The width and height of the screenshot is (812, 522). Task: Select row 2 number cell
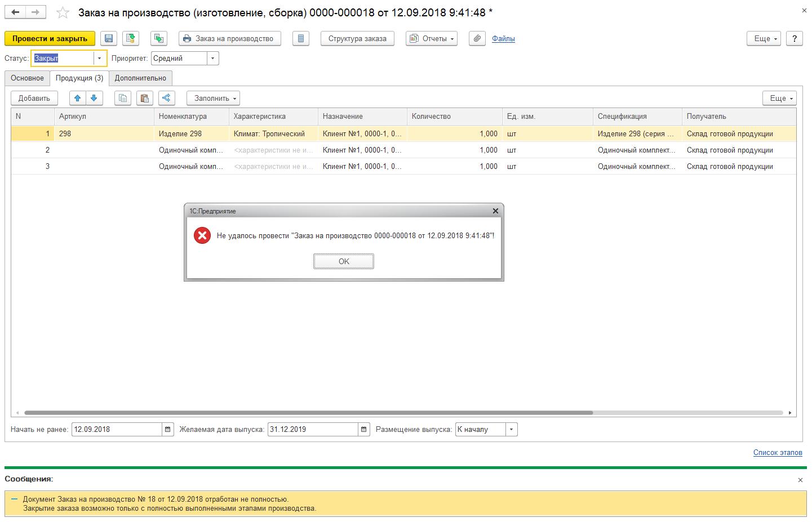point(33,150)
